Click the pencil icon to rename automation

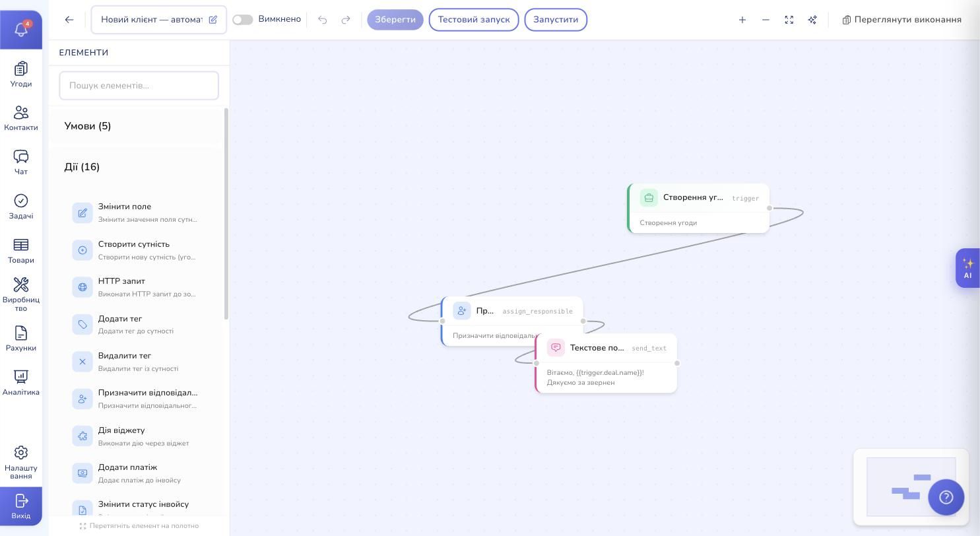point(213,20)
